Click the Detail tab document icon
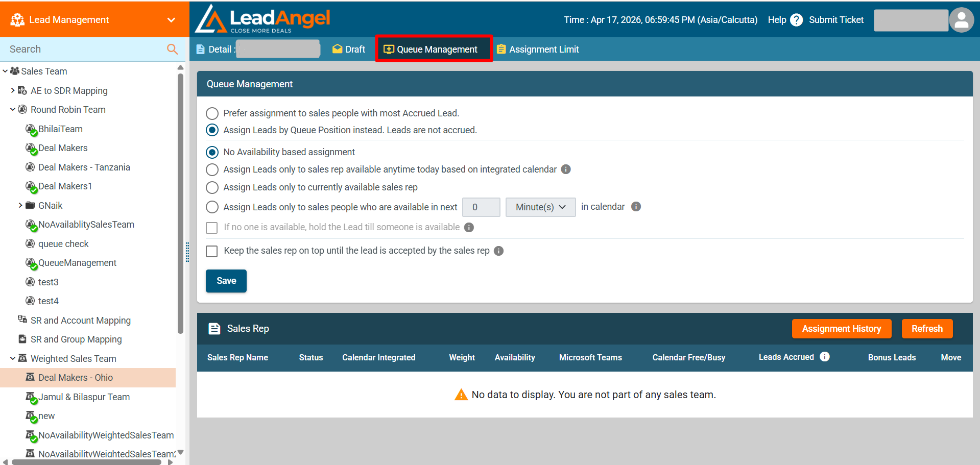The width and height of the screenshot is (980, 465). (201, 50)
